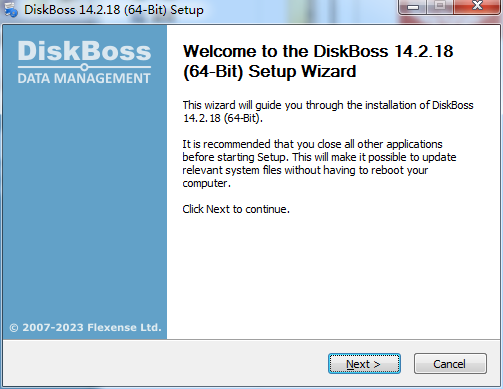
Task: Click the 'This wizard will guide you' paragraph
Action: point(328,112)
